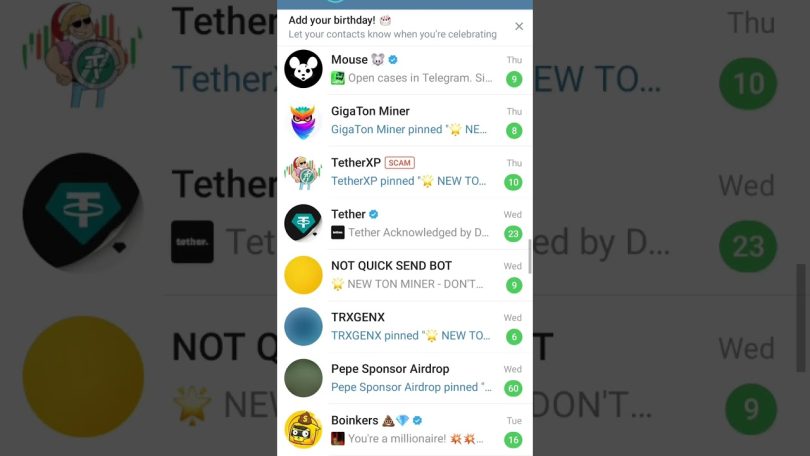810x456 pixels.
Task: Open the unread badge showing 23
Action: click(513, 233)
